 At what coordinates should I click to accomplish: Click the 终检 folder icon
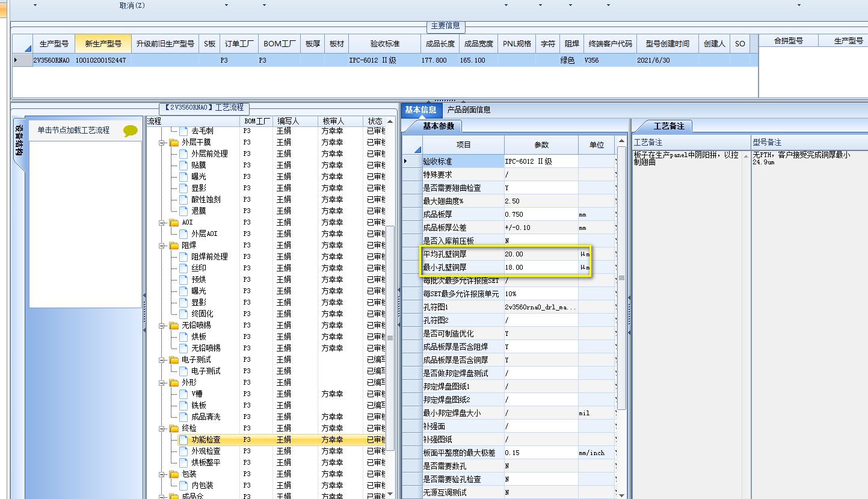174,429
